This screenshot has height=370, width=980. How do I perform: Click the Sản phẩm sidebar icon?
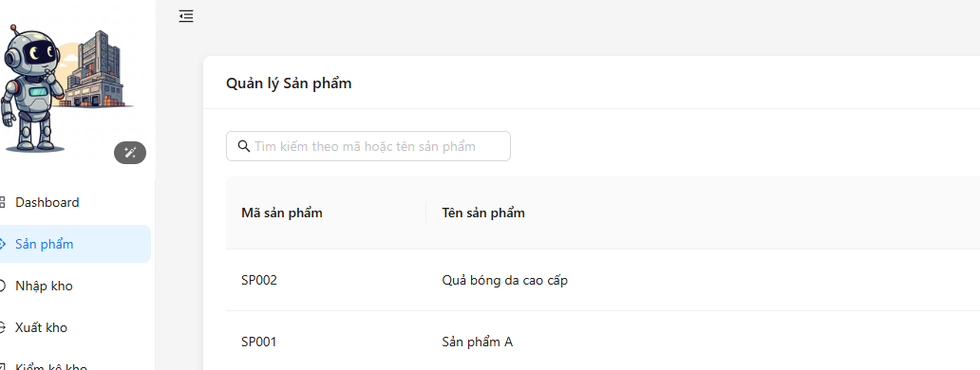coord(2,244)
